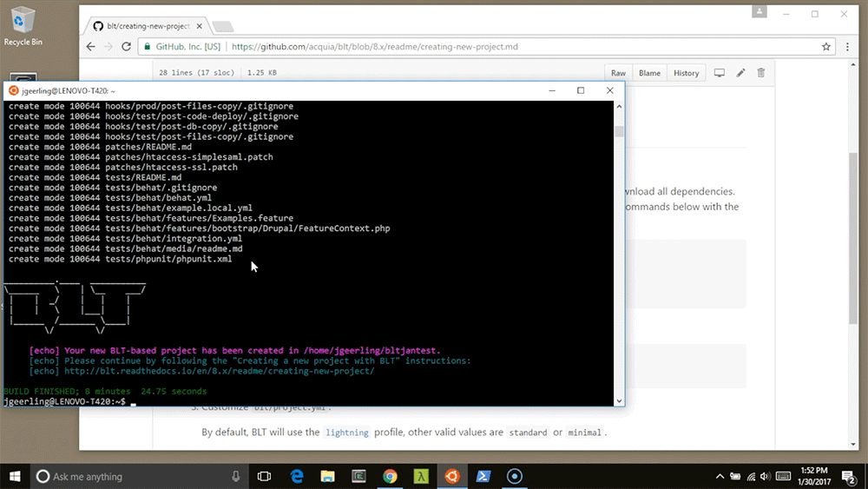Click the Chrome page scrollbar thumb
The width and height of the screenshot is (868, 489).
point(853,238)
